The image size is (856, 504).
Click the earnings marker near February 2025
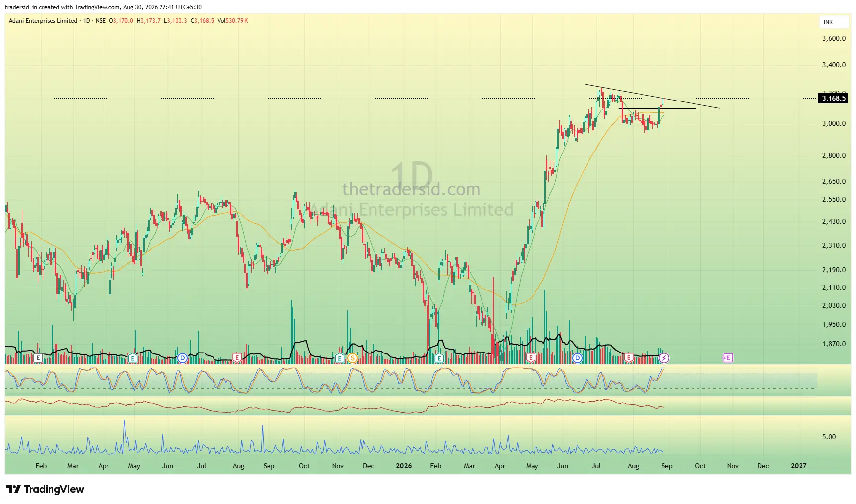click(x=38, y=358)
